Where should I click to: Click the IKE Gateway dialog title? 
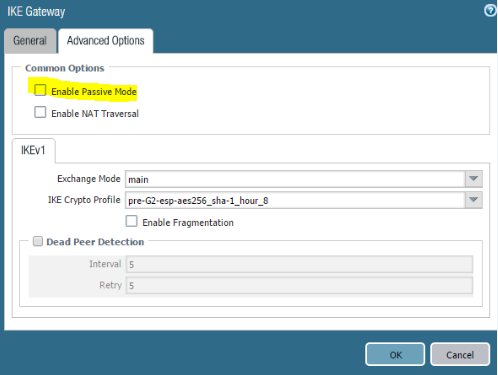click(36, 12)
